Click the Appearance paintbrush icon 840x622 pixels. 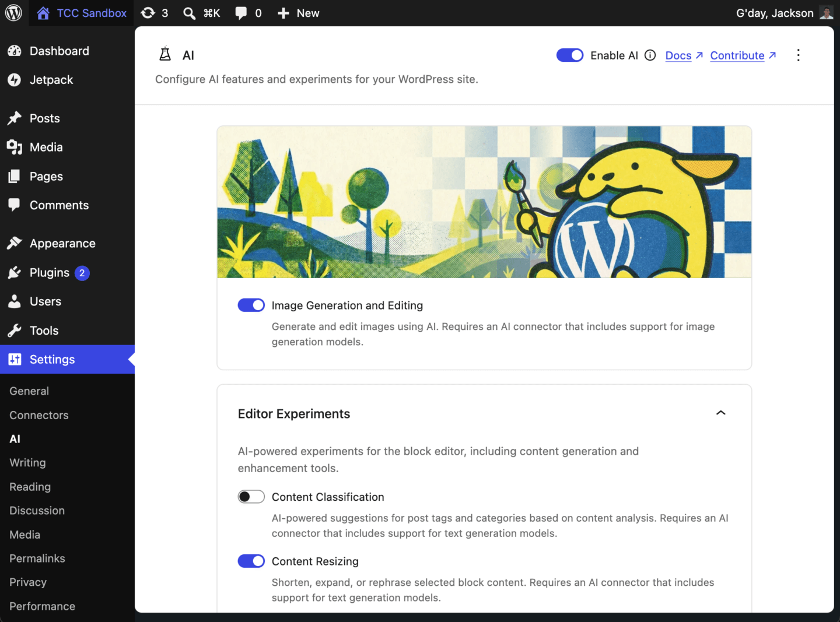[15, 243]
